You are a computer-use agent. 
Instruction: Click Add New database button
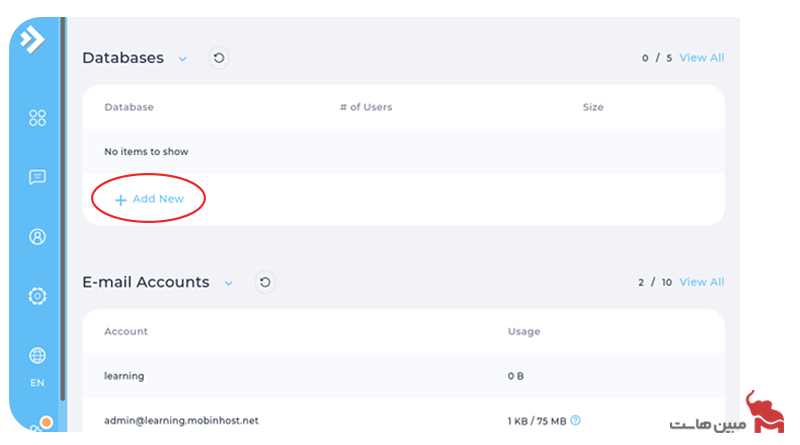[149, 199]
